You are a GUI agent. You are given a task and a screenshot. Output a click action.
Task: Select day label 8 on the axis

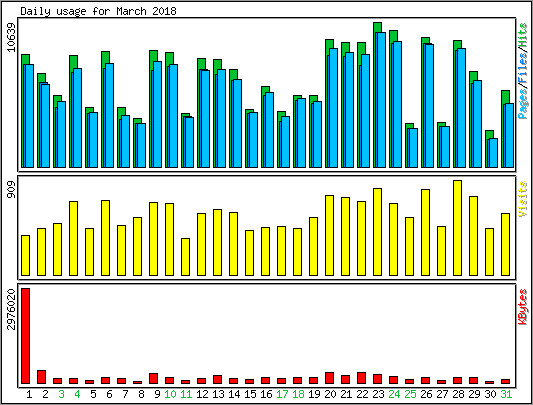pyautogui.click(x=141, y=394)
